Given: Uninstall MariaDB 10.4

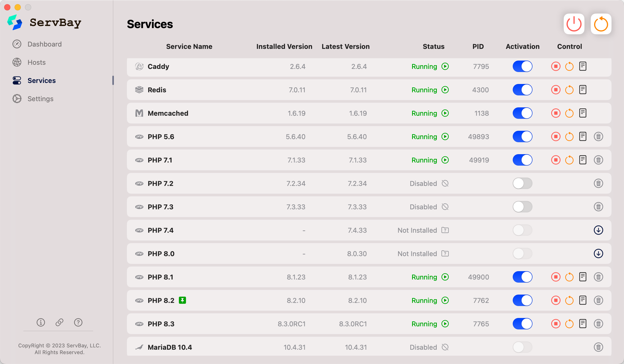Looking at the screenshot, I should [599, 347].
